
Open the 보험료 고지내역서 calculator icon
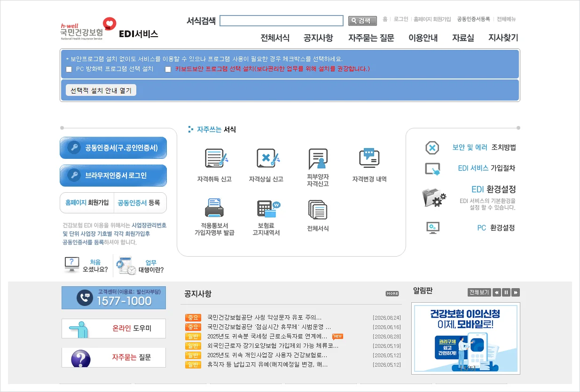pos(268,209)
